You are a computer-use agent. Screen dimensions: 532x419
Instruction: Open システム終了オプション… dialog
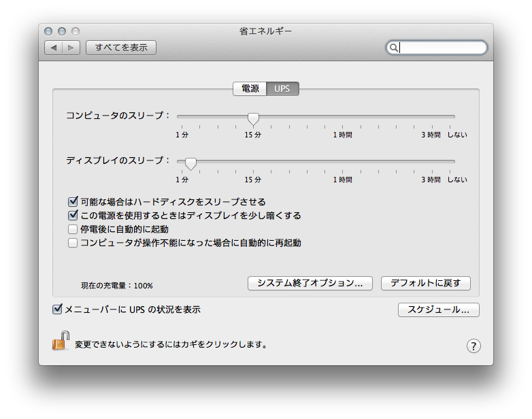click(310, 283)
